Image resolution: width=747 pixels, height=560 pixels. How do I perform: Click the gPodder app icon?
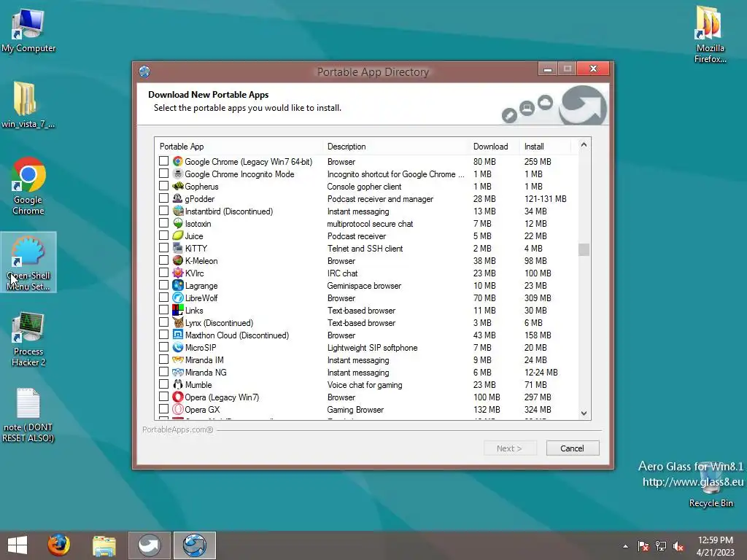coord(178,198)
